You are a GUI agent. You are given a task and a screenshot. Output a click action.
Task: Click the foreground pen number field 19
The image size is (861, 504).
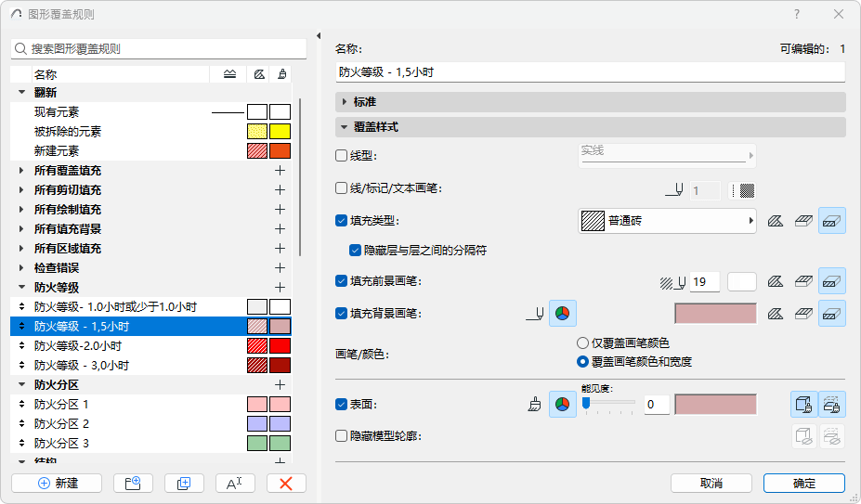[705, 281]
